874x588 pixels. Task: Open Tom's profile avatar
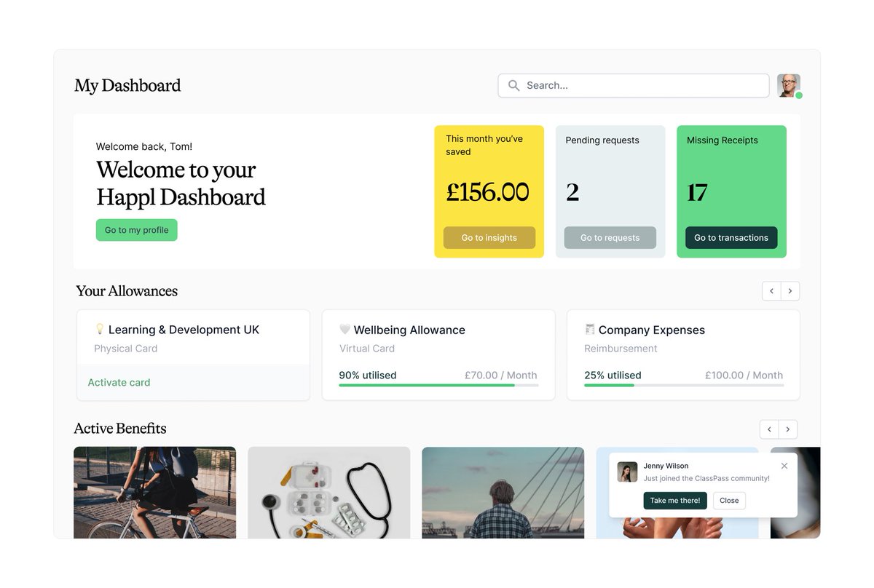[x=789, y=84]
